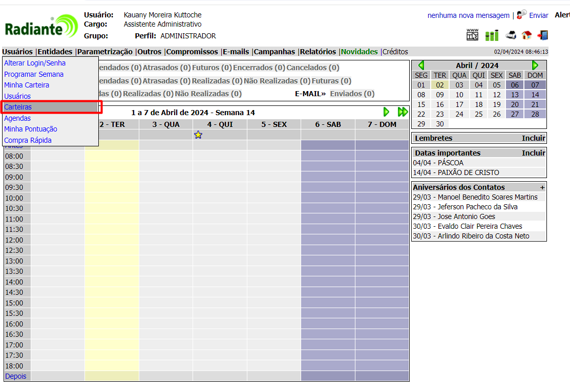The width and height of the screenshot is (570, 392).
Task: Click the www web page icon
Action: (x=472, y=35)
